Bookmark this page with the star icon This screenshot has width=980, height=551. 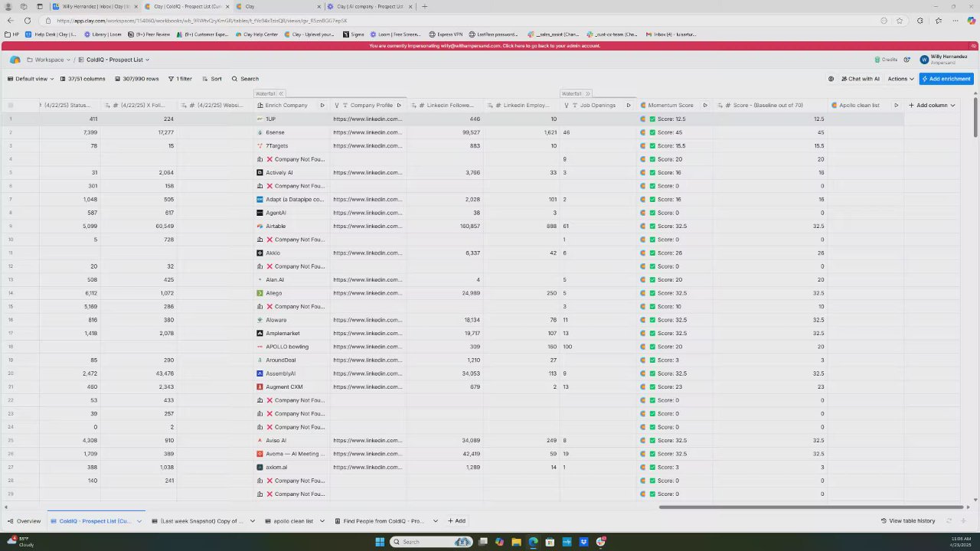click(900, 21)
